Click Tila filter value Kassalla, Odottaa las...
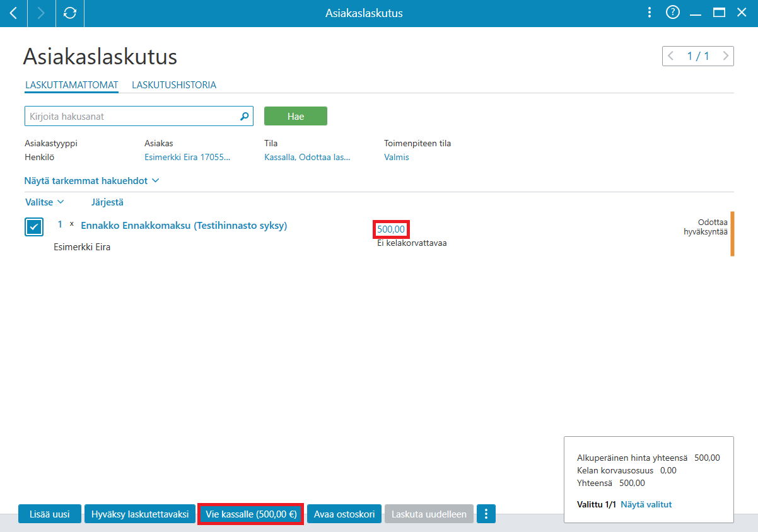 pyautogui.click(x=307, y=157)
